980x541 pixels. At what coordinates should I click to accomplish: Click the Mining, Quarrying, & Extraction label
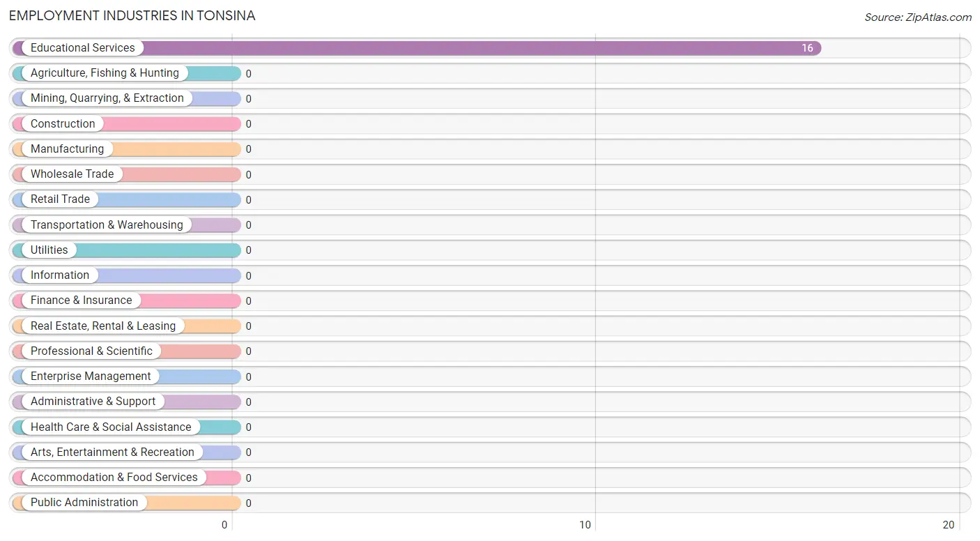[x=107, y=98]
